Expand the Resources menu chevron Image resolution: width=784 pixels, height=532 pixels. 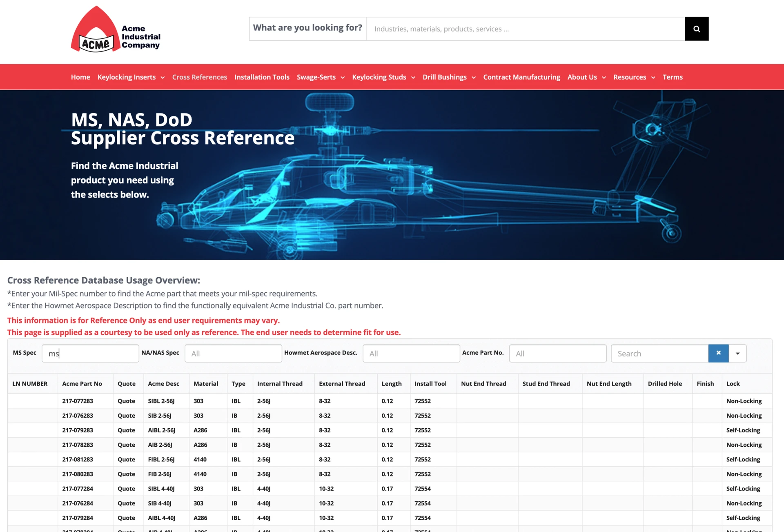pyautogui.click(x=653, y=78)
